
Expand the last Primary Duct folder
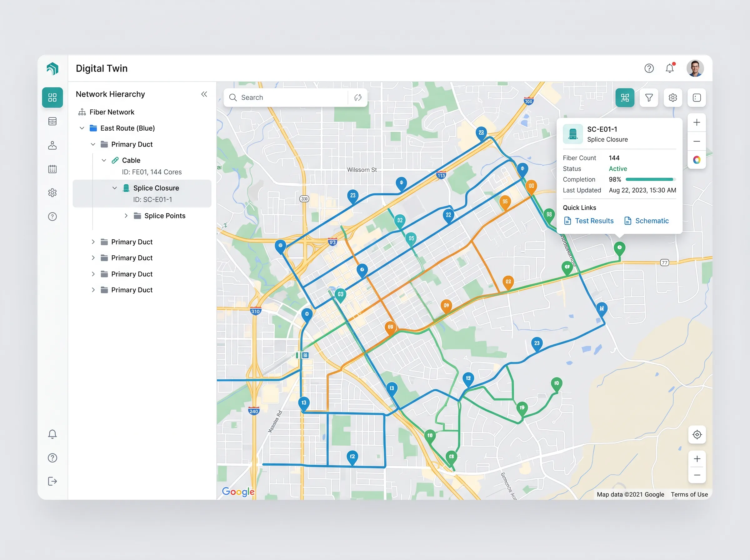93,290
